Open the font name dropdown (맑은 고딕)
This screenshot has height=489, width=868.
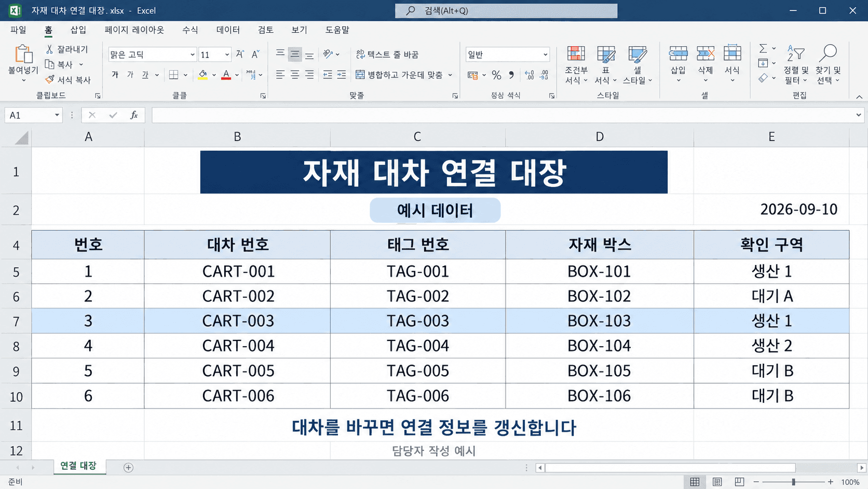[192, 55]
